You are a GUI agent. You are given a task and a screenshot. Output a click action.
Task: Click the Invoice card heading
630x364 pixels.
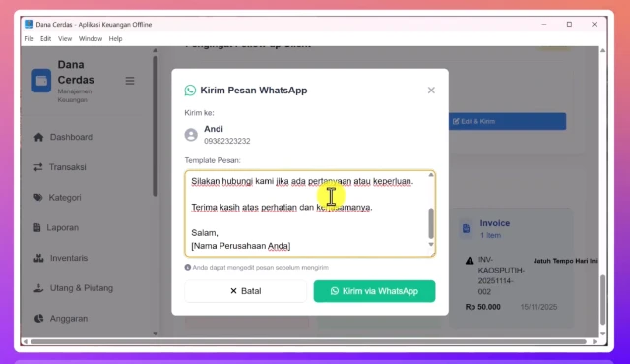(x=495, y=223)
